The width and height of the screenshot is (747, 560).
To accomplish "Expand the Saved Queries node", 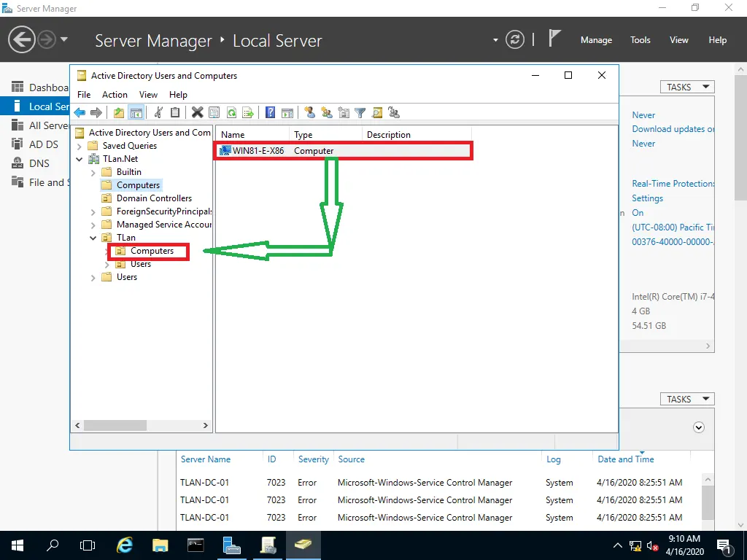I will click(80, 146).
